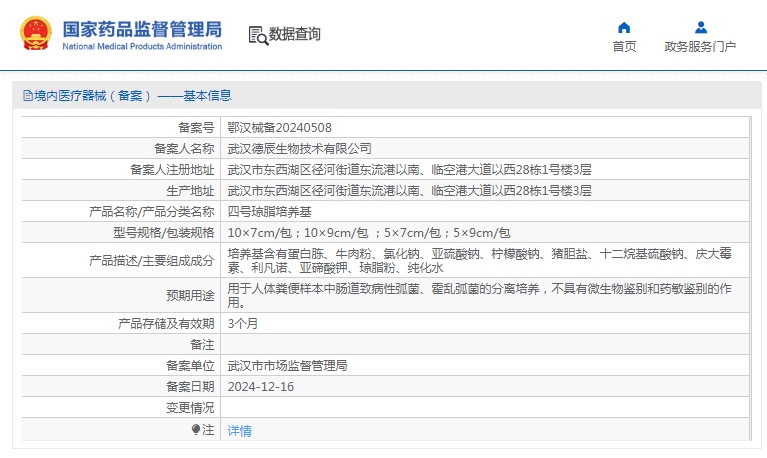
Task: Click the 生产地址 row label
Action: (190, 191)
